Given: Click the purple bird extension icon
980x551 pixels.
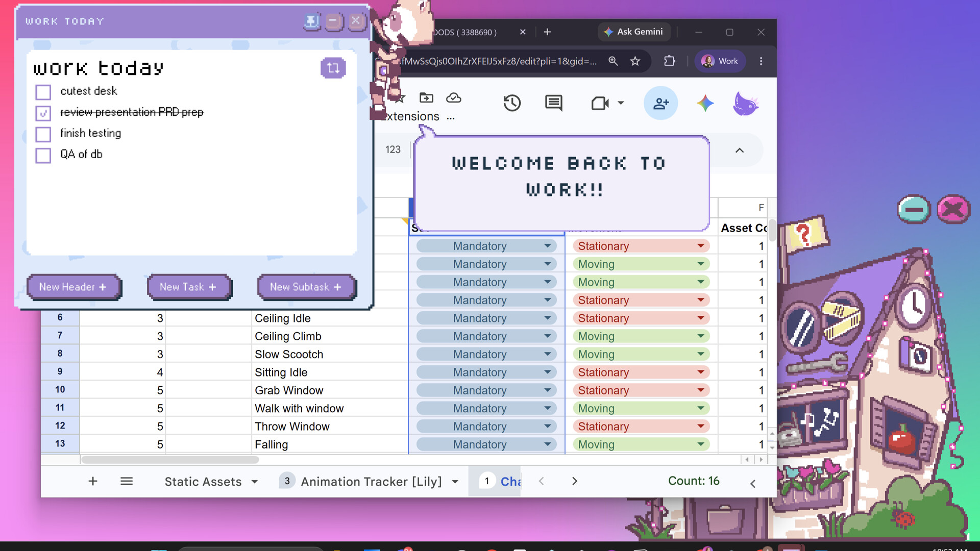Looking at the screenshot, I should (745, 104).
